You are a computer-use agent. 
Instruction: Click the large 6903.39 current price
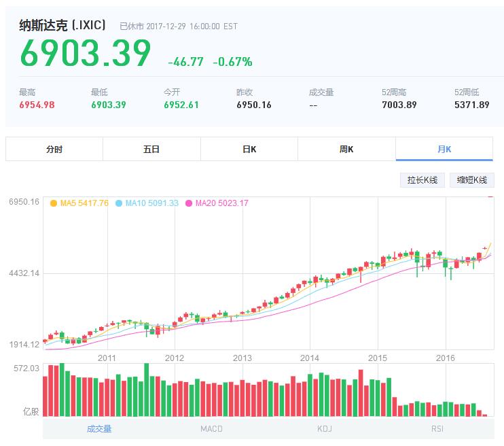85,54
